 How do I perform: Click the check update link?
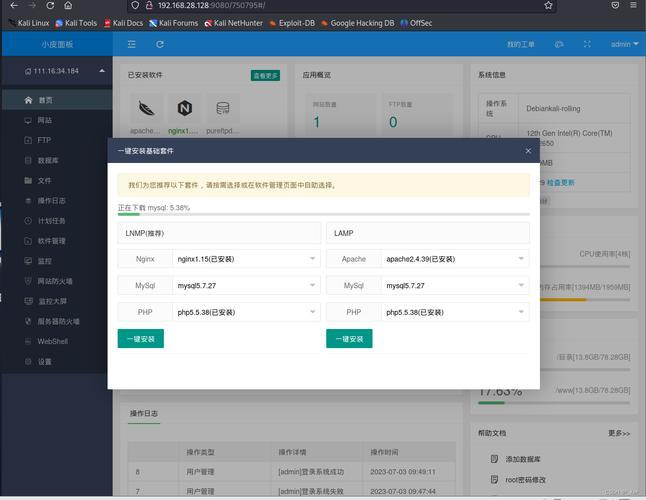[560, 182]
